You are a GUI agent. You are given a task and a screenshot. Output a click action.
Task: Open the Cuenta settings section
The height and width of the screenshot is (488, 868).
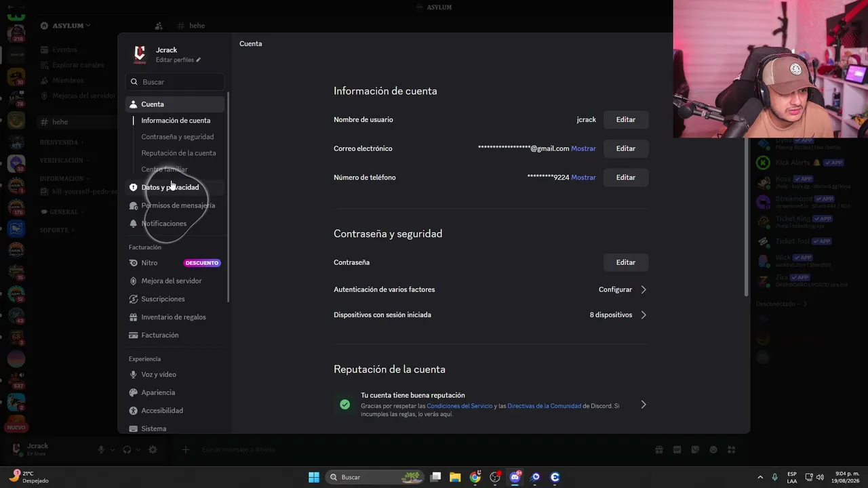click(175, 104)
